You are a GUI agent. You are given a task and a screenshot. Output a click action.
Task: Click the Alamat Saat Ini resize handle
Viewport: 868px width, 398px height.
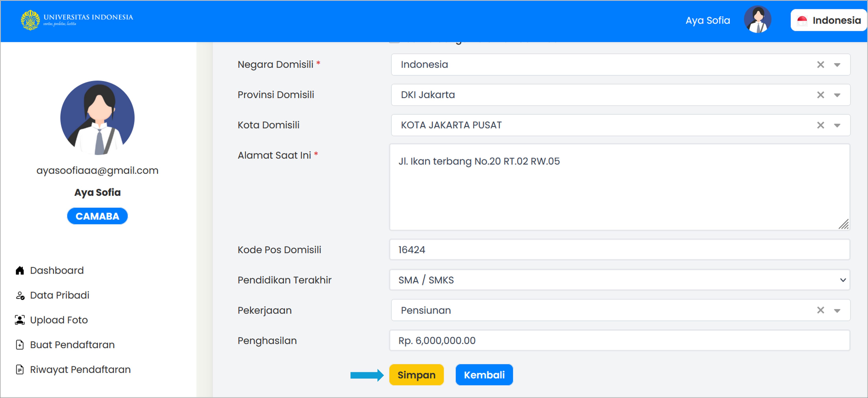coord(844,224)
